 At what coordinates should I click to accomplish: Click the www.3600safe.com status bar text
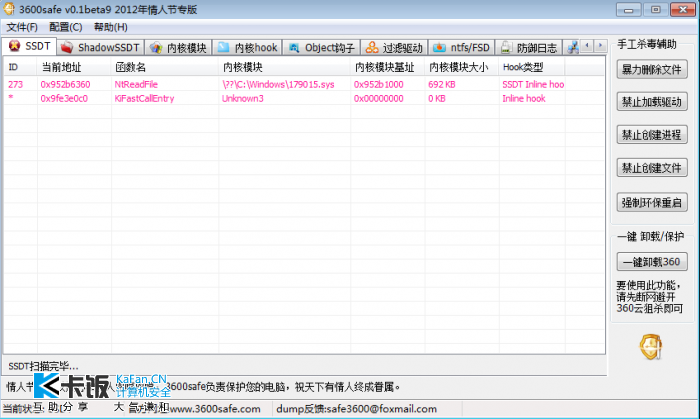pyautogui.click(x=215, y=409)
